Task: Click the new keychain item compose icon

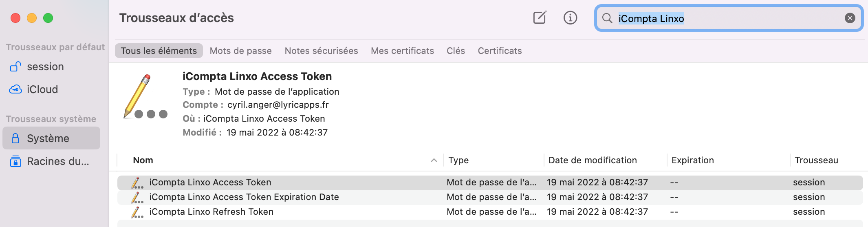Action: (x=540, y=18)
